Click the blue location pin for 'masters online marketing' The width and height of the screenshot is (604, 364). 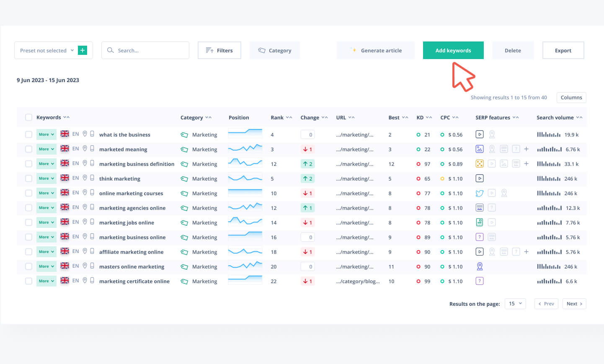pos(480,266)
